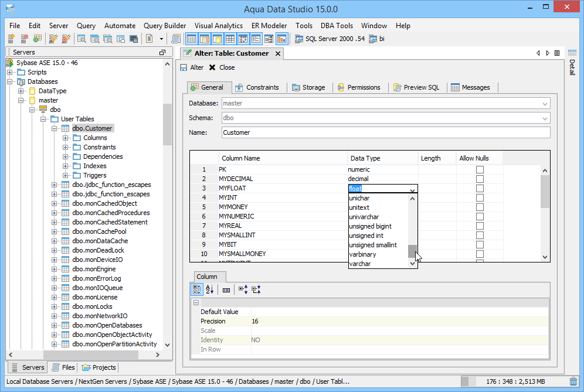Click the connect server plug icon
Viewport: 584px width, 392px height.
pyautogui.click(x=53, y=39)
